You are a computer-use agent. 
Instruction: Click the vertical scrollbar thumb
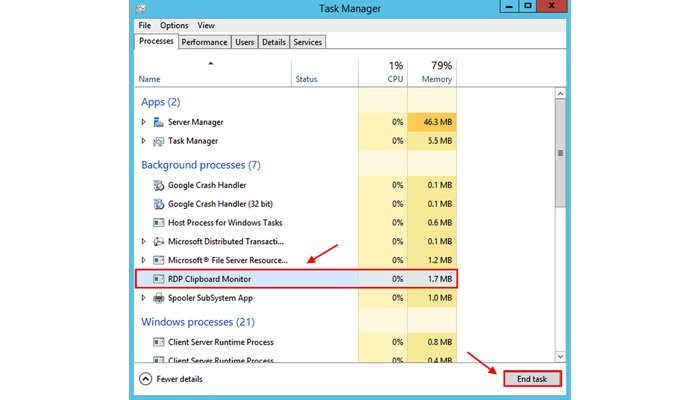pos(560,153)
